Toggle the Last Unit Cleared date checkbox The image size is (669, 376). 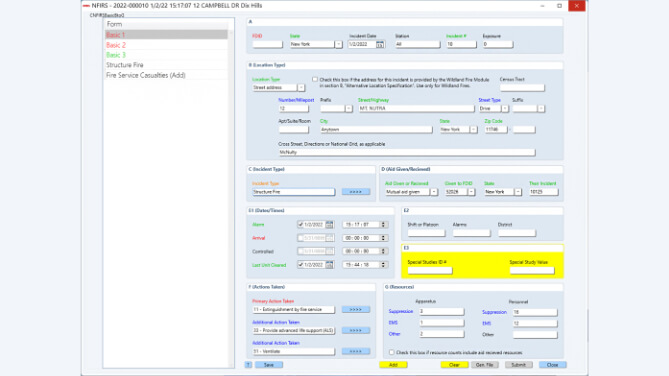click(x=300, y=265)
